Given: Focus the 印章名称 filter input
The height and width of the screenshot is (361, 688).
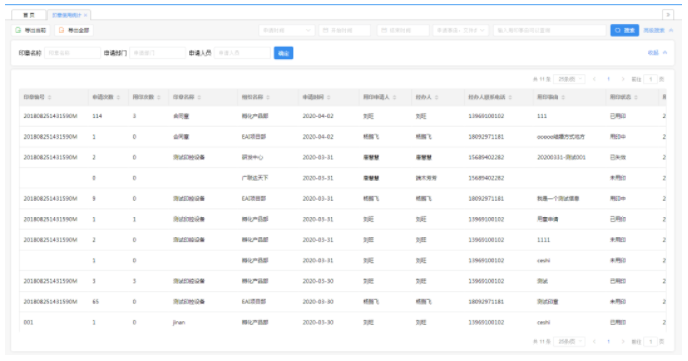Looking at the screenshot, I should coord(72,53).
